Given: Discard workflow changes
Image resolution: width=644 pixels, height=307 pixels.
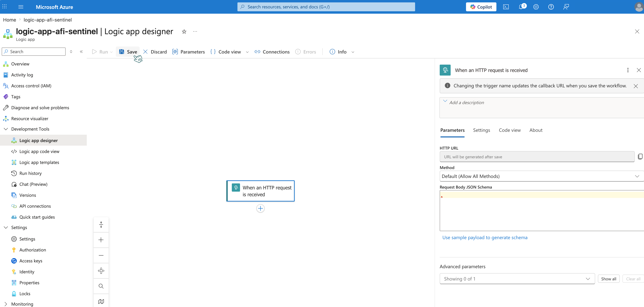Looking at the screenshot, I should click(155, 52).
